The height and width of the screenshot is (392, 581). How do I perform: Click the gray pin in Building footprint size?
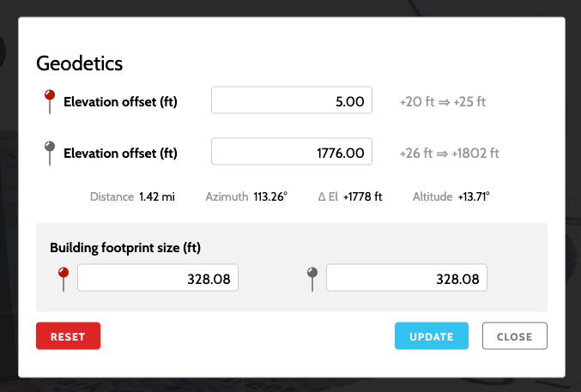312,278
